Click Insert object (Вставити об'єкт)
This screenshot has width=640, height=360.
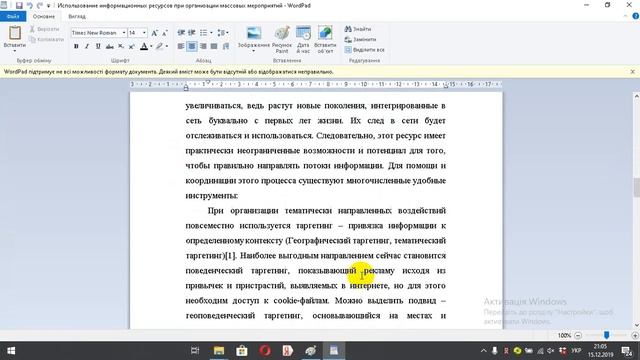point(325,39)
